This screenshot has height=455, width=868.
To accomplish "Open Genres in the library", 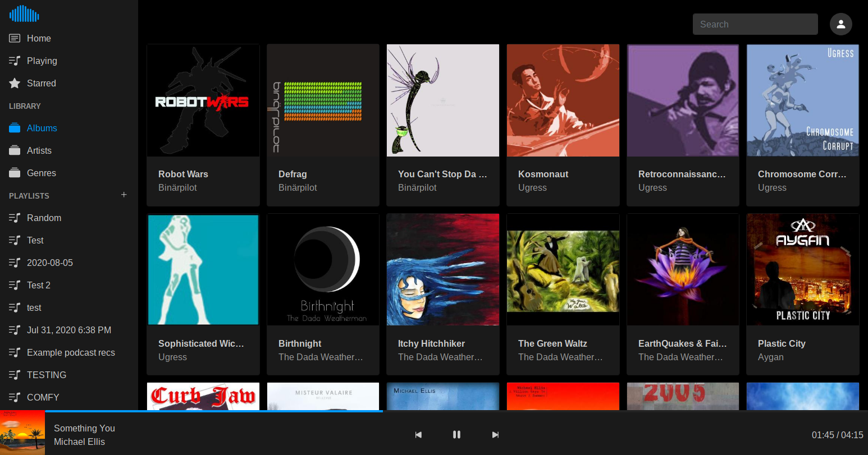I will pyautogui.click(x=69, y=173).
